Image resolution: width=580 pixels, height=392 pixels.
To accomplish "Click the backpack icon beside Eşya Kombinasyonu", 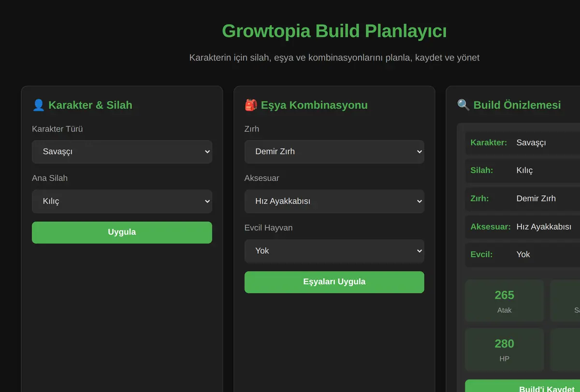I will click(x=251, y=105).
